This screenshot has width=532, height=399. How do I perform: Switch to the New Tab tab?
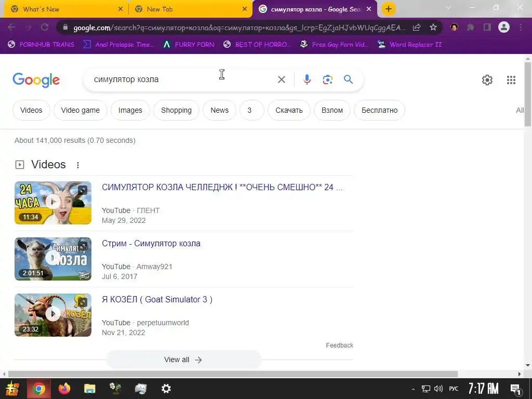[190, 9]
